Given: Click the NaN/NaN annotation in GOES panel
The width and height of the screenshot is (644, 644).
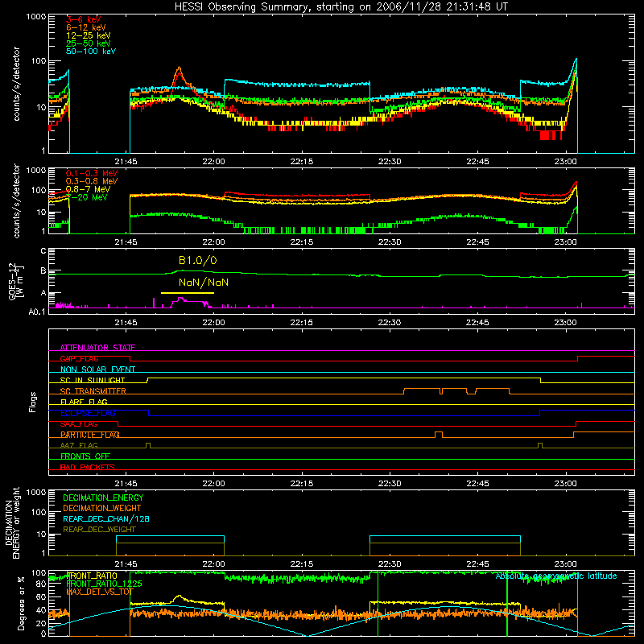Looking at the screenshot, I should [x=204, y=283].
